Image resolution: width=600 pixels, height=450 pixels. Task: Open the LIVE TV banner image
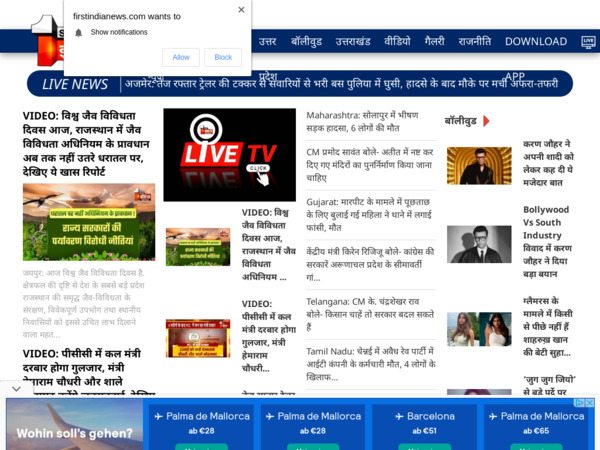[x=230, y=155]
